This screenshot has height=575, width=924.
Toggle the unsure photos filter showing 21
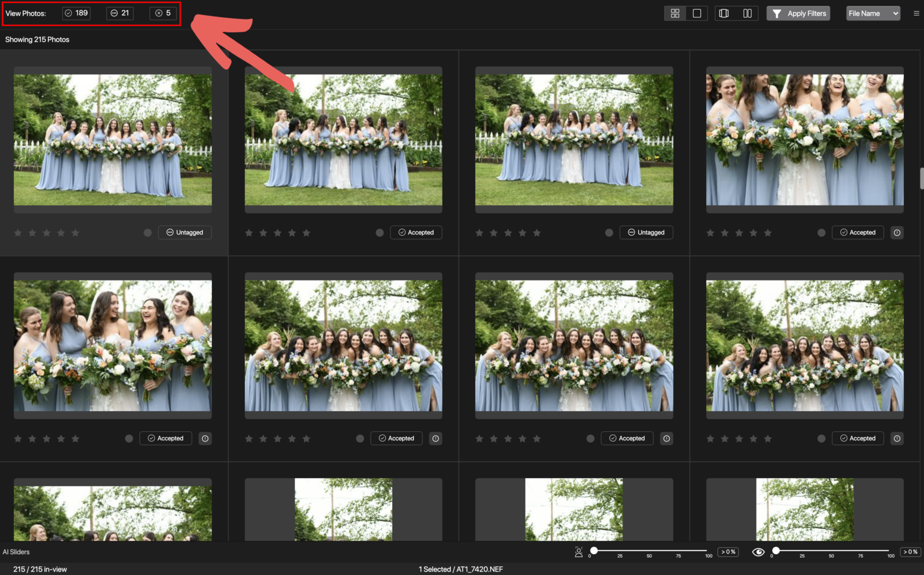[x=120, y=13]
